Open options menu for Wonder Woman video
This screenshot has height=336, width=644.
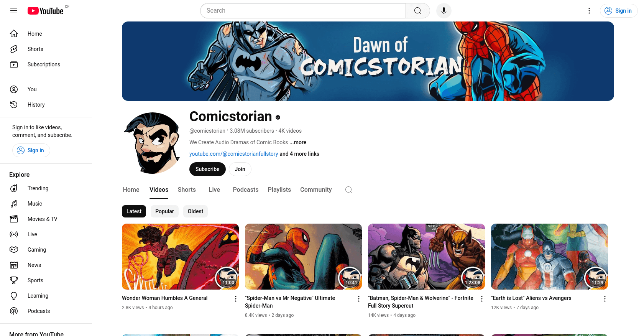236,299
